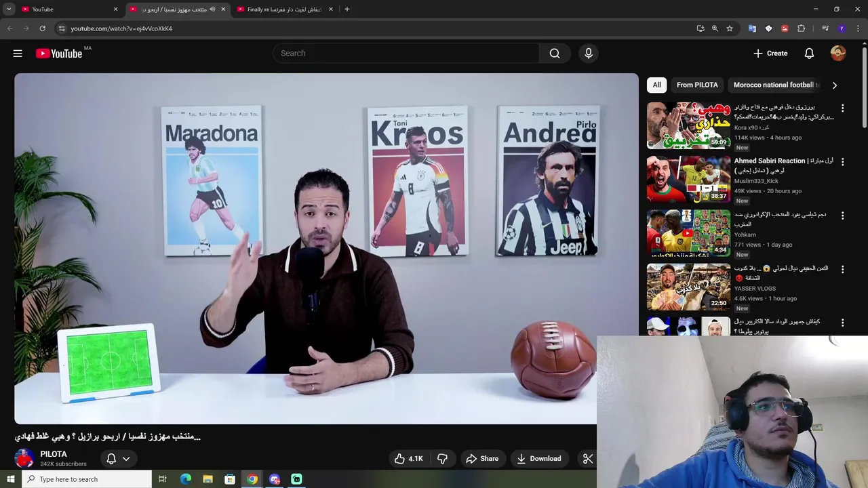Open File Explorer from taskbar
This screenshot has height=488, width=868.
(x=208, y=479)
